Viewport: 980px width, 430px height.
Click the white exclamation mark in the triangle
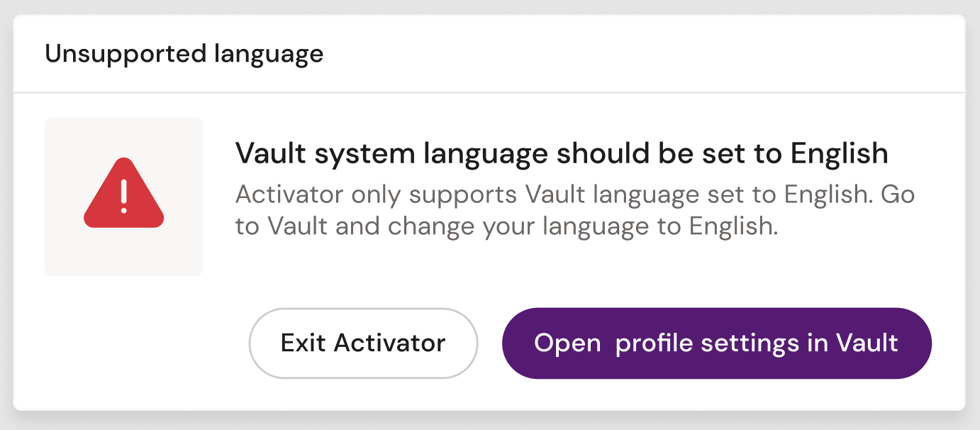tap(124, 196)
